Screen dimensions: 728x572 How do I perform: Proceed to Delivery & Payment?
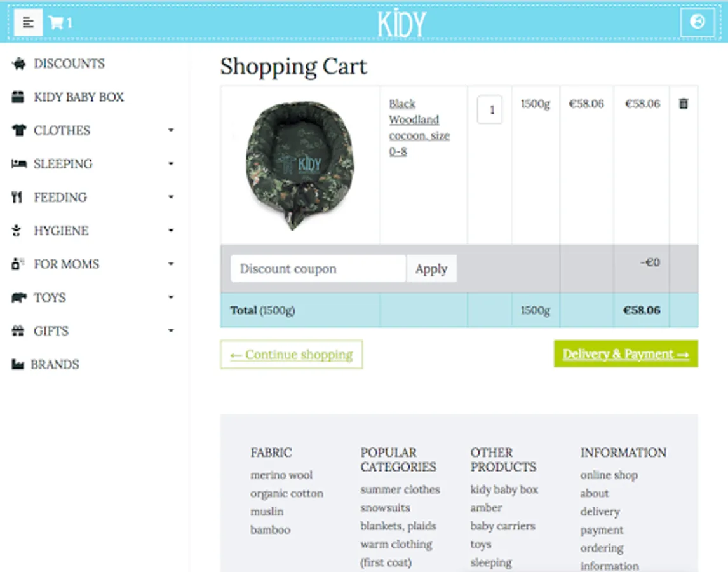pos(625,353)
